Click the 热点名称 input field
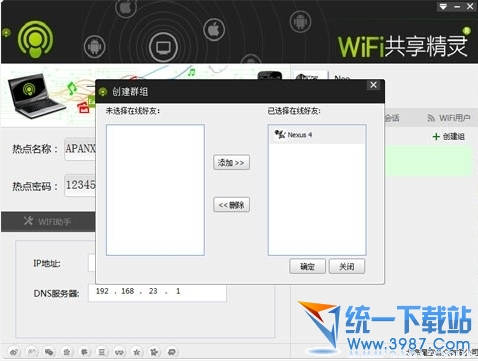The height and width of the screenshot is (361, 478). (x=80, y=149)
